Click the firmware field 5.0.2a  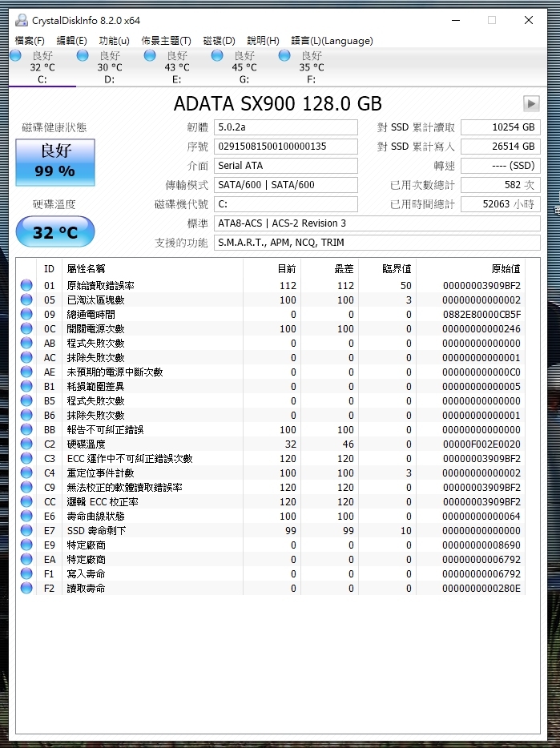coord(285,127)
